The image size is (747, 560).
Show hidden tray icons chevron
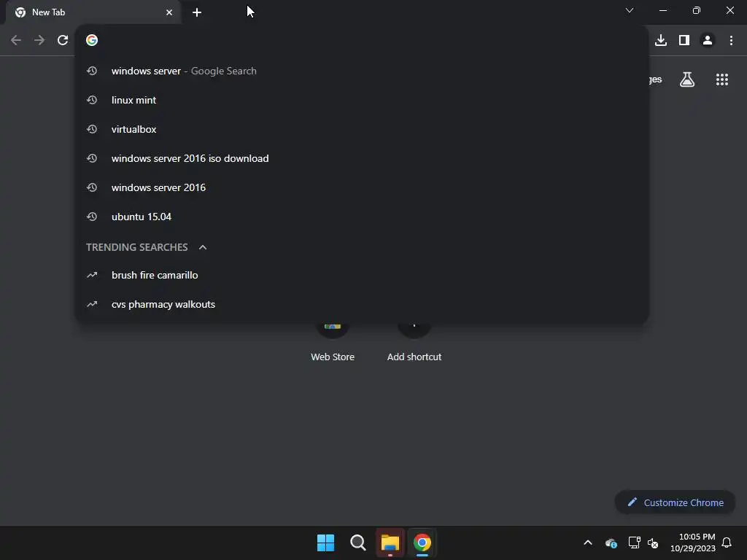click(588, 542)
